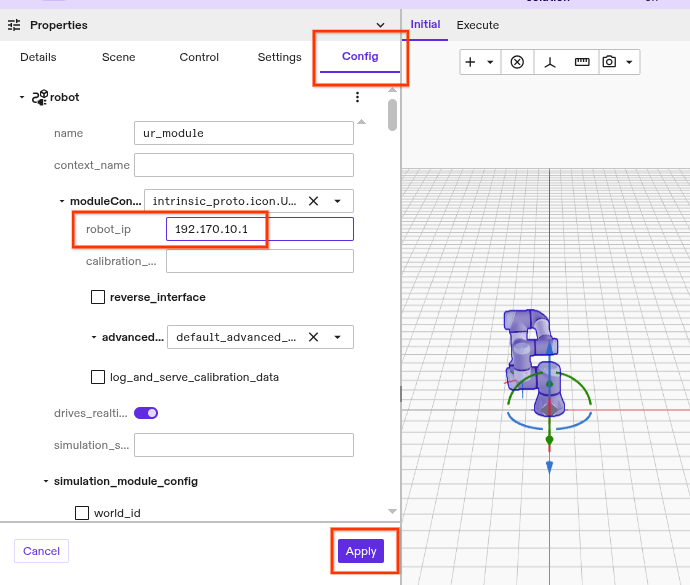690x585 pixels.
Task: Click the context_name input field
Action: tap(244, 165)
